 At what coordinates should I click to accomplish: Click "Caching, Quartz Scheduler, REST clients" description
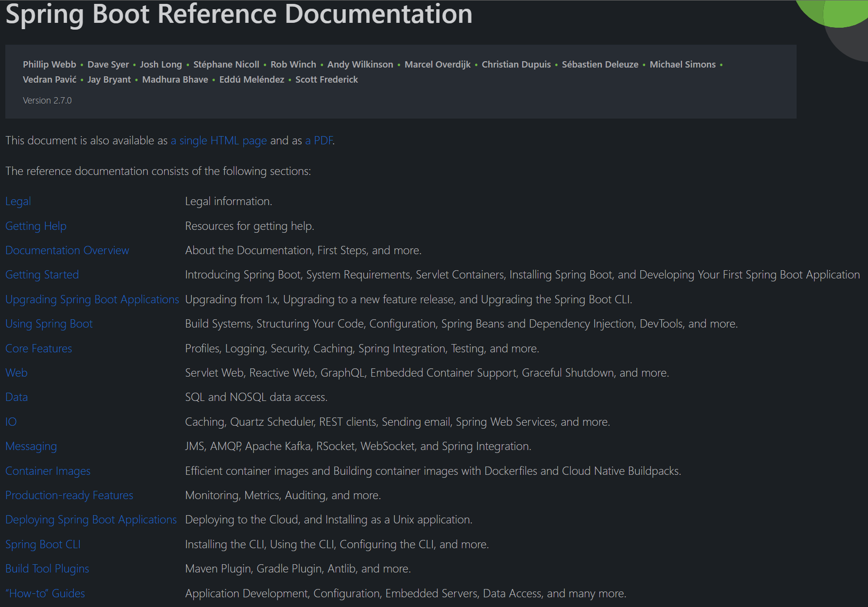(397, 422)
